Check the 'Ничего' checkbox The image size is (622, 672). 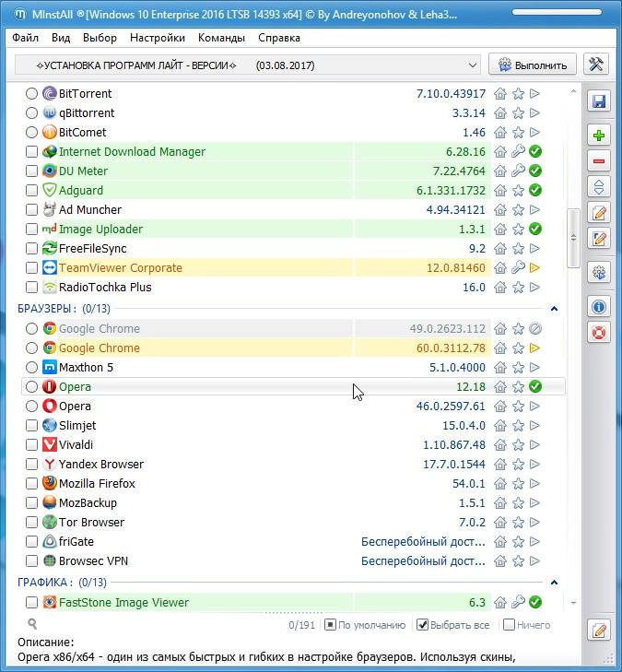[x=509, y=625]
